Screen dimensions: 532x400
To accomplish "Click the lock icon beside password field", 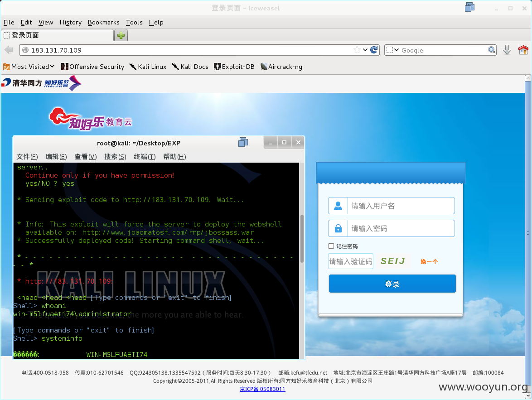I will (338, 228).
